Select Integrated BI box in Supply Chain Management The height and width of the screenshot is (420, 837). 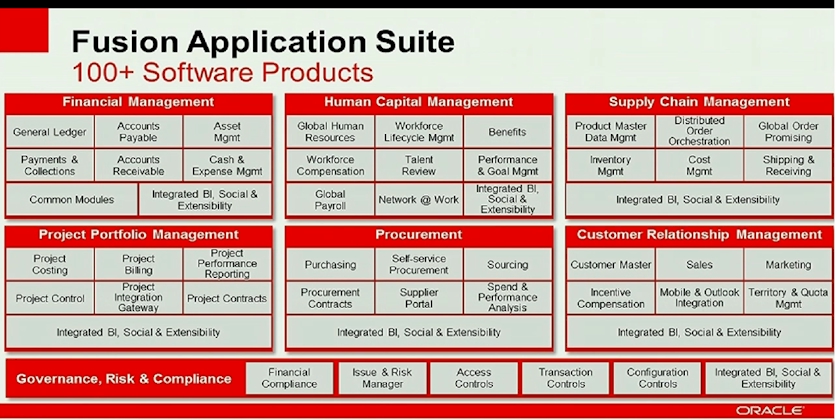pos(699,200)
